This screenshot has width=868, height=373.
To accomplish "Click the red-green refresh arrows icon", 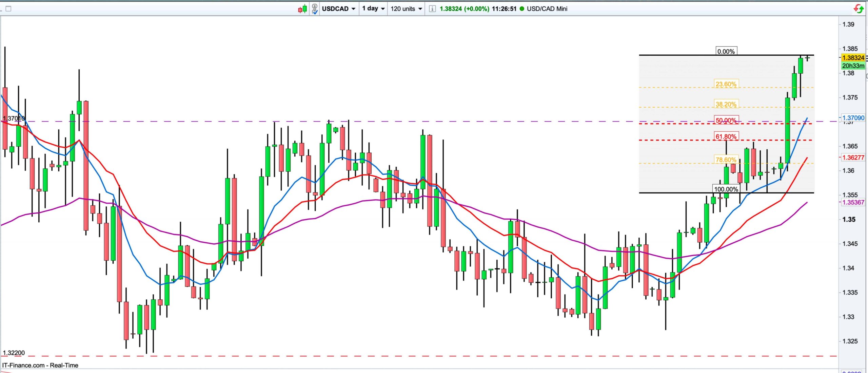I will coord(859,9).
